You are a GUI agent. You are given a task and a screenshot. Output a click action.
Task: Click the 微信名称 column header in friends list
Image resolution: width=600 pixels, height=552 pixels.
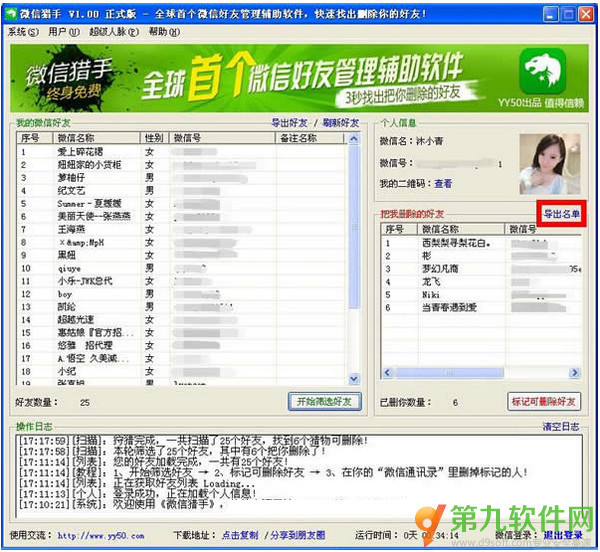pos(96,138)
